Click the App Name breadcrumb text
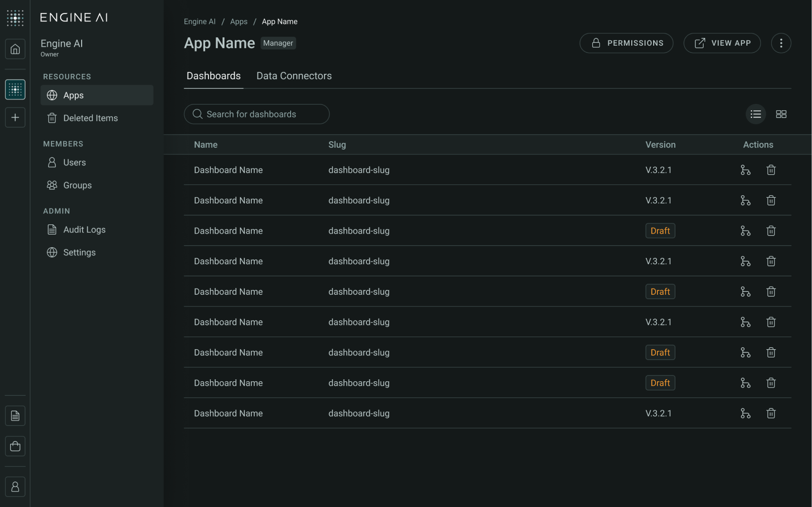This screenshot has width=812, height=507. (279, 21)
